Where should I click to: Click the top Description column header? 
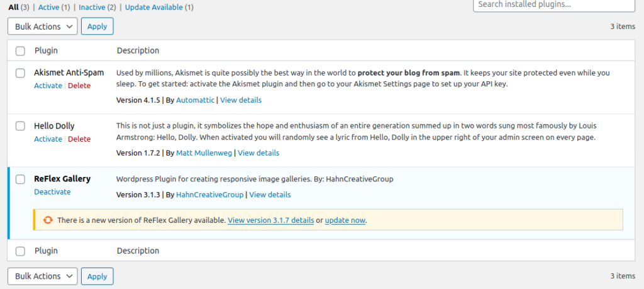tap(138, 51)
